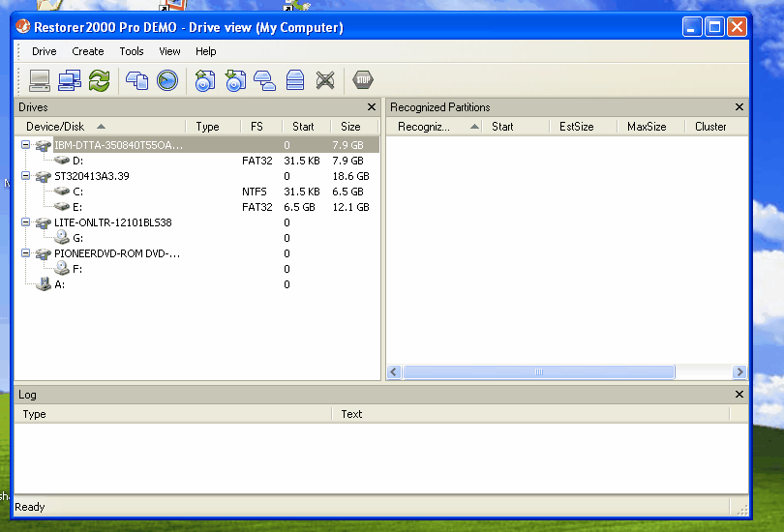Image resolution: width=784 pixels, height=532 pixels.
Task: Collapse the ST320413A3.39 tree node
Action: (25, 176)
